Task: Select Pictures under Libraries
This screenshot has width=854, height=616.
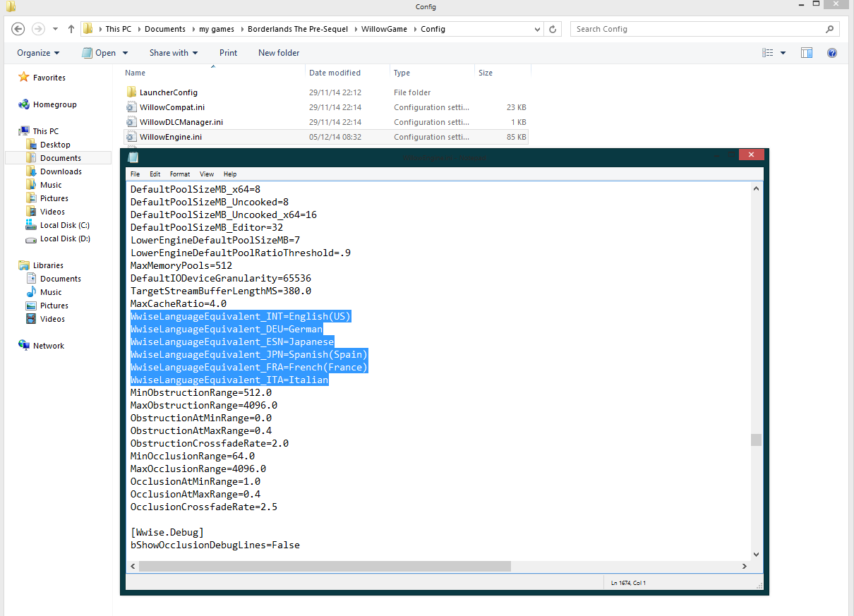Action: pyautogui.click(x=54, y=306)
